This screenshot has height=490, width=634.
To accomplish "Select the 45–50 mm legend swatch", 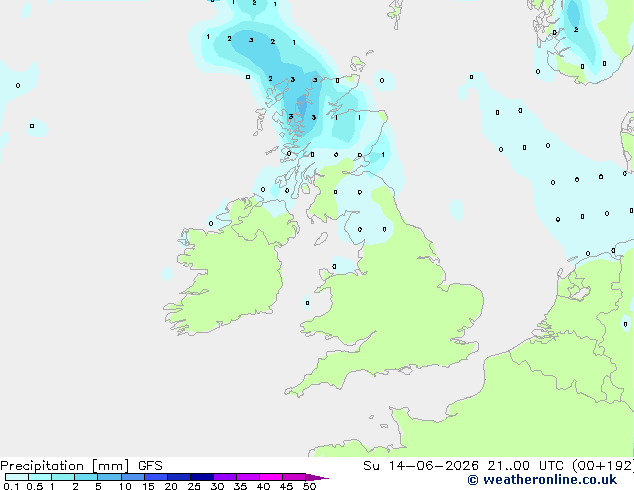I will point(294,477).
